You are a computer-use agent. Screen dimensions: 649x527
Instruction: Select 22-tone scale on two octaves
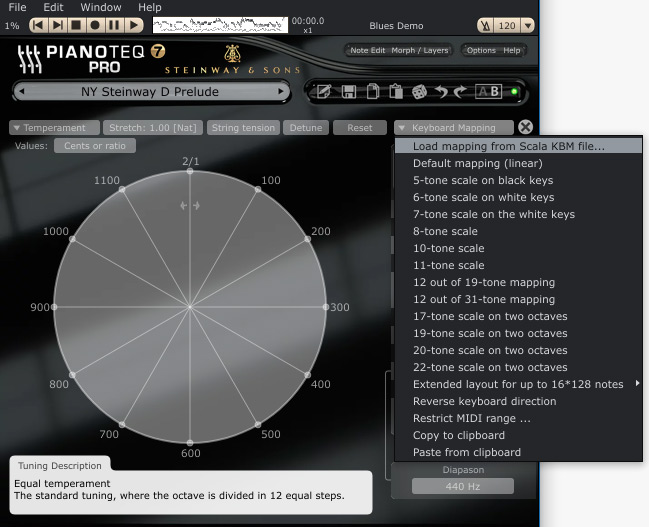pyautogui.click(x=519, y=367)
